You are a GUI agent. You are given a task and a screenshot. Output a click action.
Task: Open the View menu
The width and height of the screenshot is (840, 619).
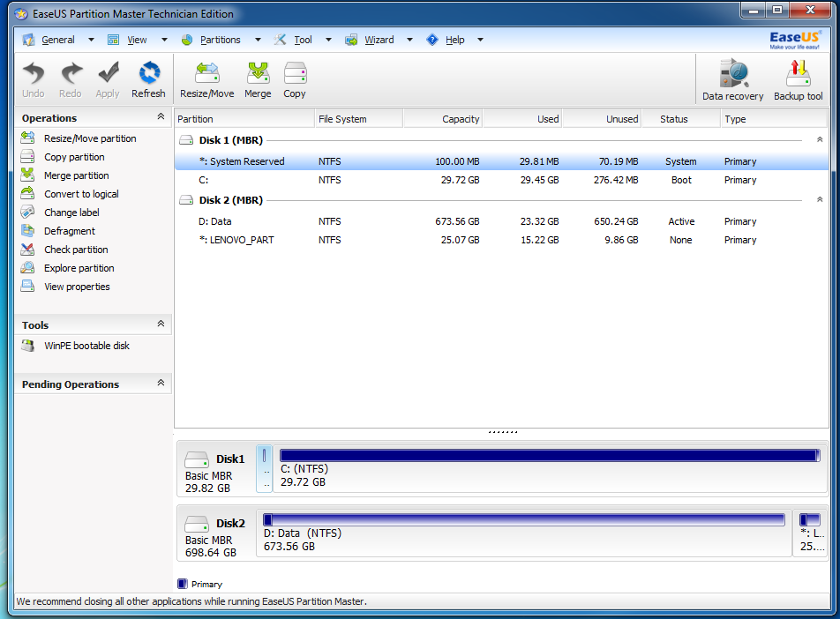(x=137, y=40)
